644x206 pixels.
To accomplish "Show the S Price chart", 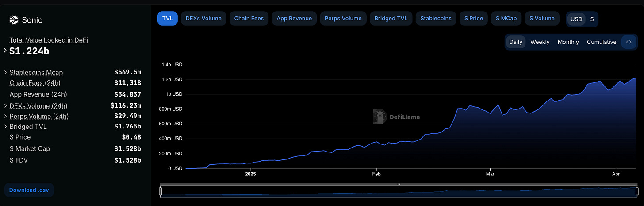I will (474, 19).
